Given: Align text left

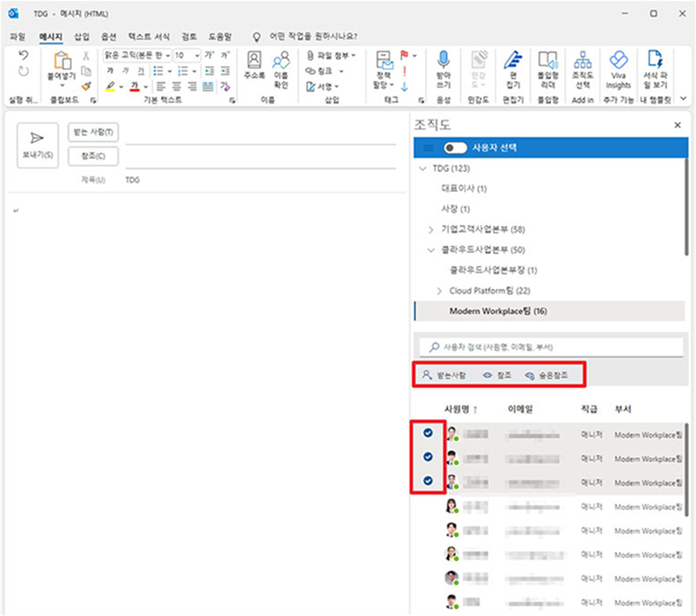Looking at the screenshot, I should tap(160, 86).
